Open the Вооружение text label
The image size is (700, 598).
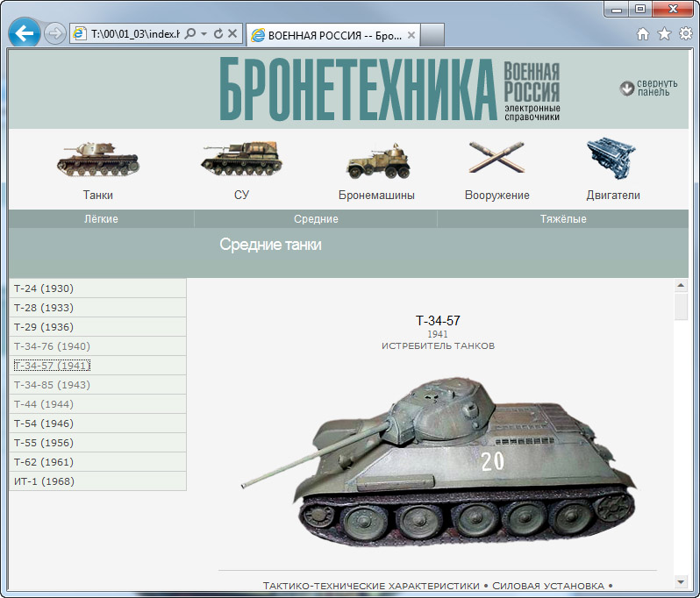[x=496, y=196]
